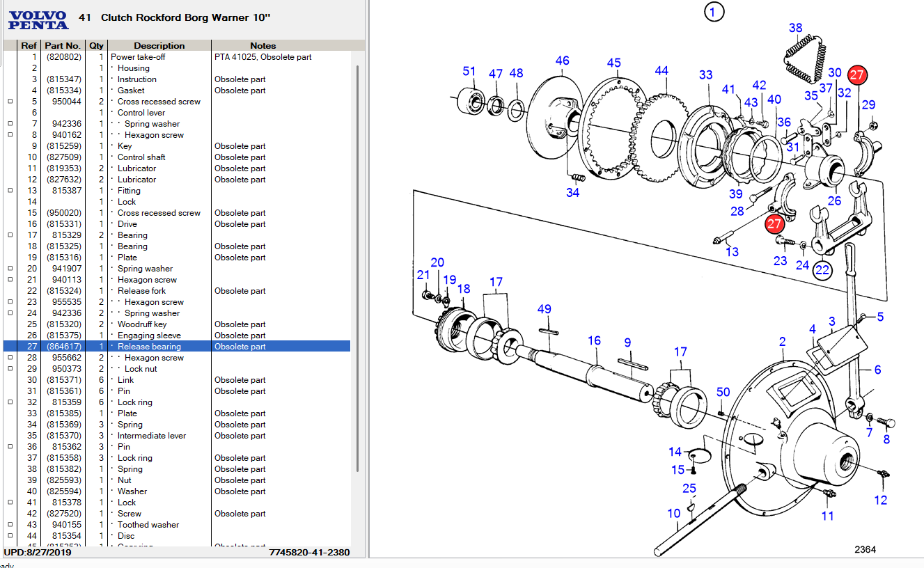Click callout 33 on the diagram
Screen dimensions: 924x568
(706, 75)
